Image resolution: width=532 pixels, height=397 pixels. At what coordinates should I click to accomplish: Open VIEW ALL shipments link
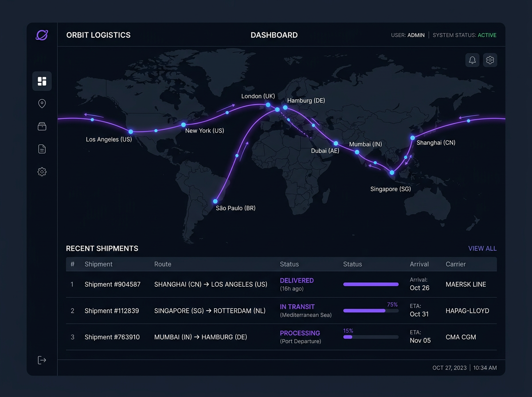[482, 249]
